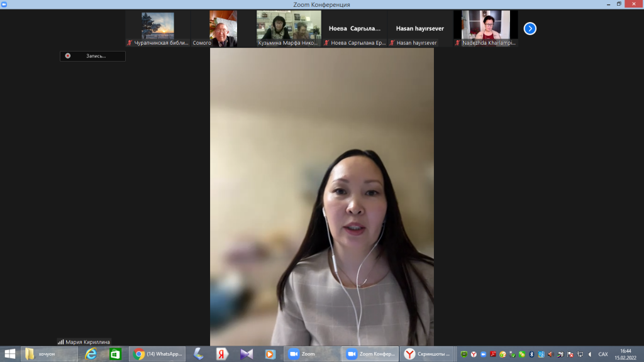Switch to the Chrome WhatsApp window

(x=158, y=354)
